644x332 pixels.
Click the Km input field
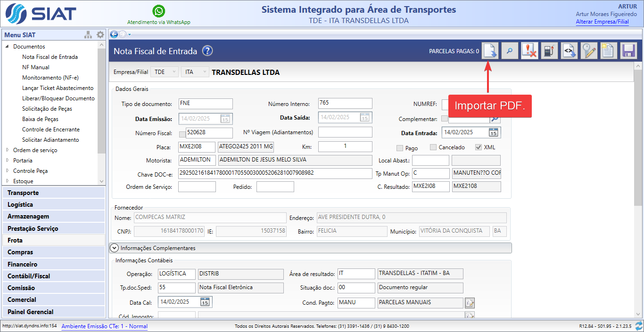tap(345, 146)
